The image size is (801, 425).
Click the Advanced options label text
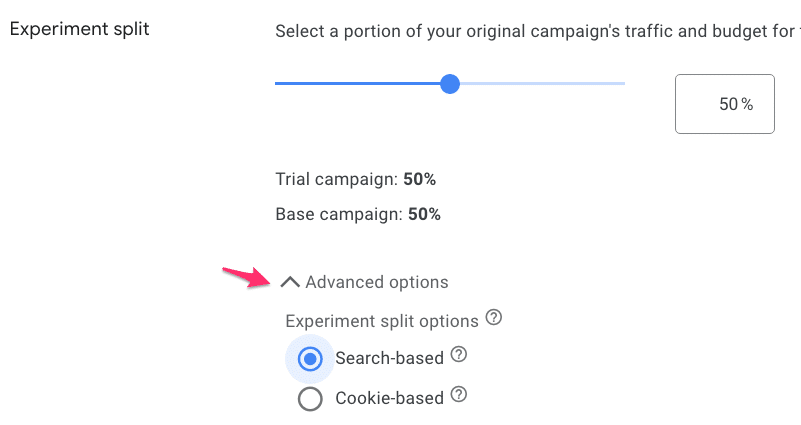pos(377,282)
